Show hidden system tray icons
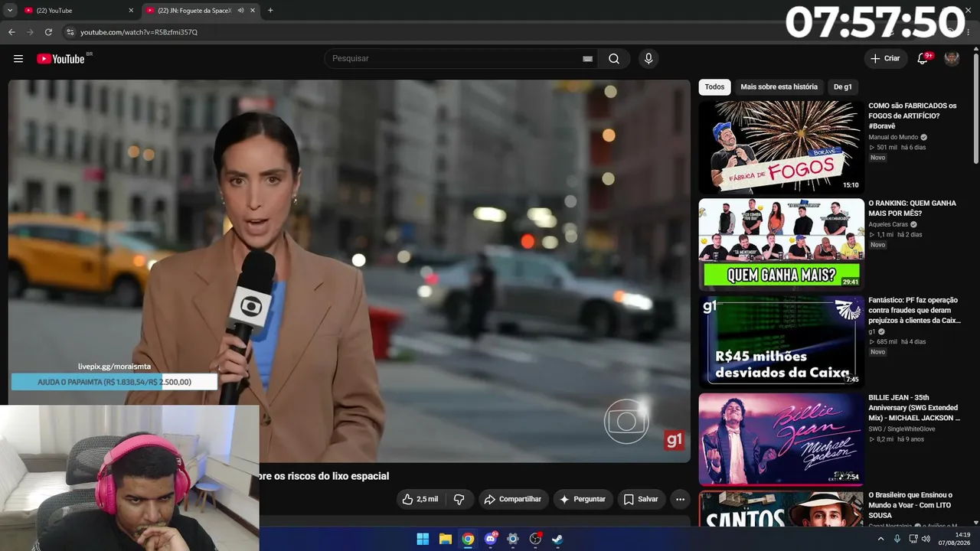This screenshot has width=980, height=551. click(x=880, y=539)
